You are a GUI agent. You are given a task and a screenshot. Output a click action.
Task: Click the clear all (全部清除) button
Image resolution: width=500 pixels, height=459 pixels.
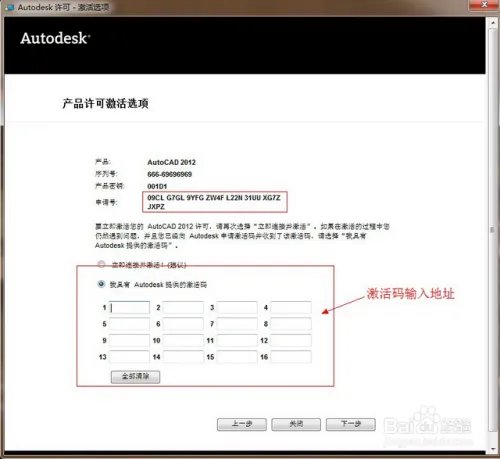tap(135, 377)
